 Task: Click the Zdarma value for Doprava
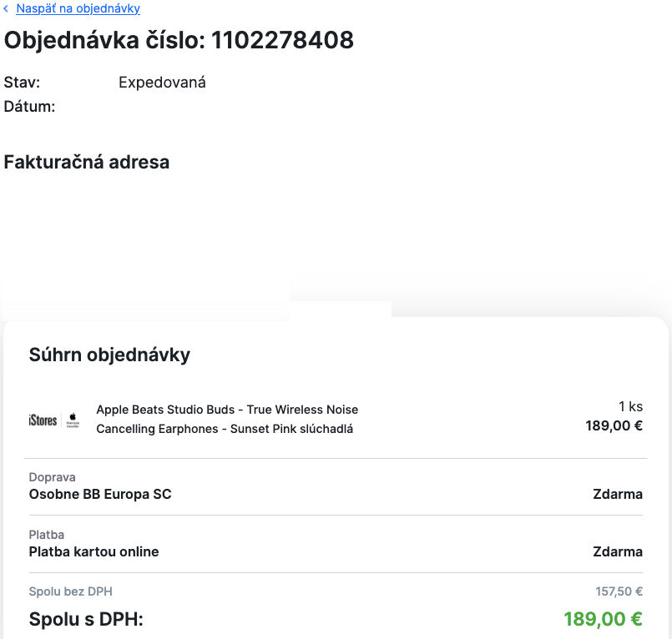(x=618, y=494)
